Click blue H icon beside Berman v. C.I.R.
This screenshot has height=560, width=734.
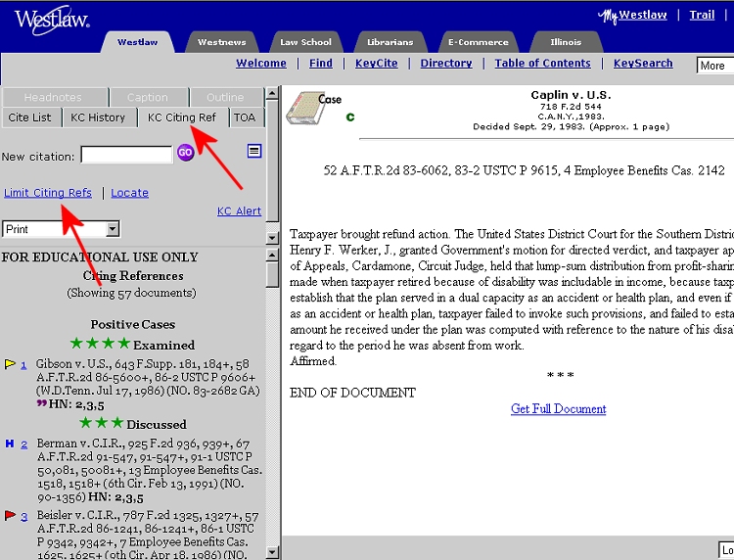[x=10, y=443]
